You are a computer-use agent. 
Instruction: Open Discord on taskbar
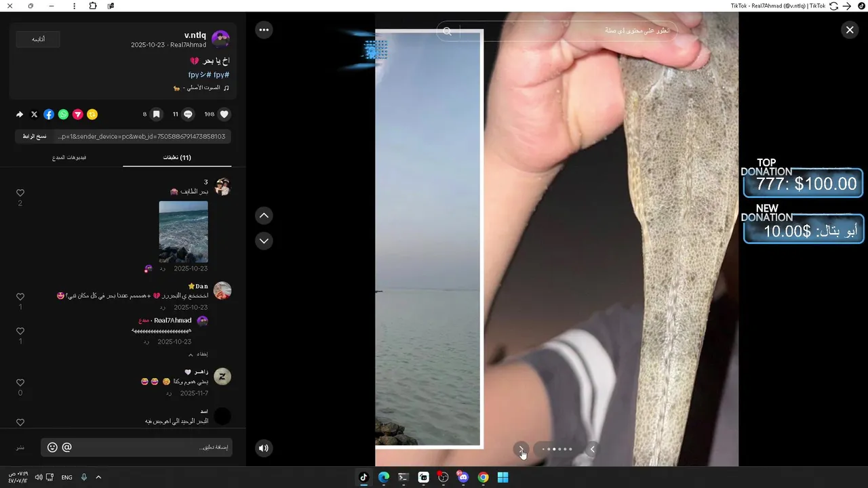click(x=463, y=477)
